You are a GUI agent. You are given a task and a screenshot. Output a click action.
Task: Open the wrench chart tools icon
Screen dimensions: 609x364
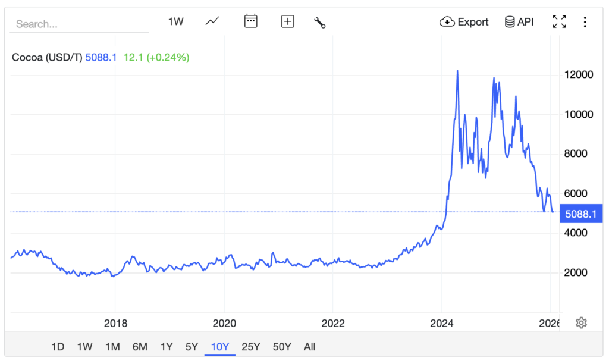320,23
